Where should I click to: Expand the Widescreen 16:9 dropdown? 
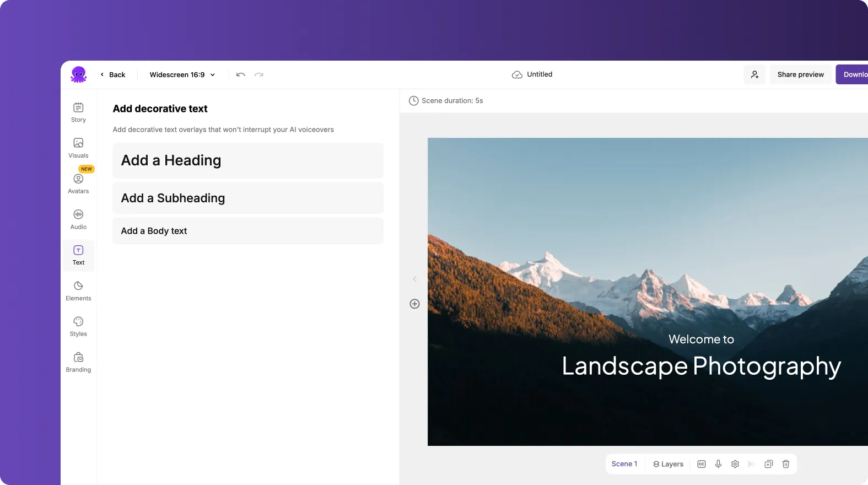[182, 75]
